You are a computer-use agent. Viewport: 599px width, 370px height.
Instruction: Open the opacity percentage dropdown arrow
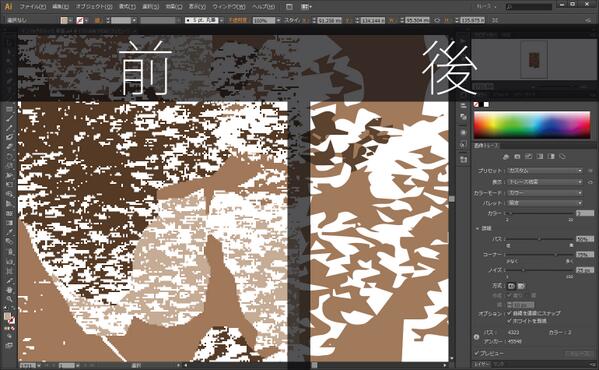pyautogui.click(x=278, y=20)
